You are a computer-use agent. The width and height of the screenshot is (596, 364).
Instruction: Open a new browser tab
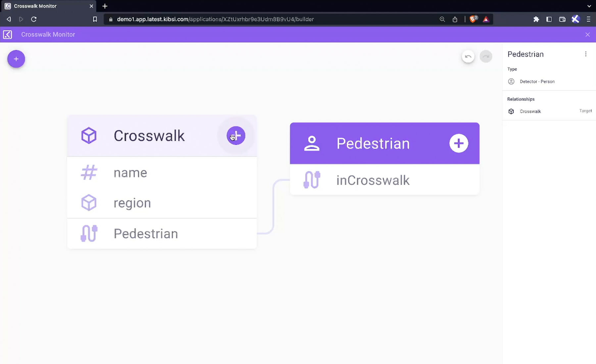[105, 6]
